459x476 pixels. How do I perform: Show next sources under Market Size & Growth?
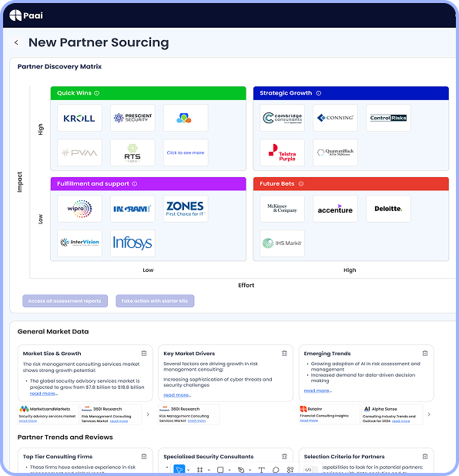[x=148, y=414]
